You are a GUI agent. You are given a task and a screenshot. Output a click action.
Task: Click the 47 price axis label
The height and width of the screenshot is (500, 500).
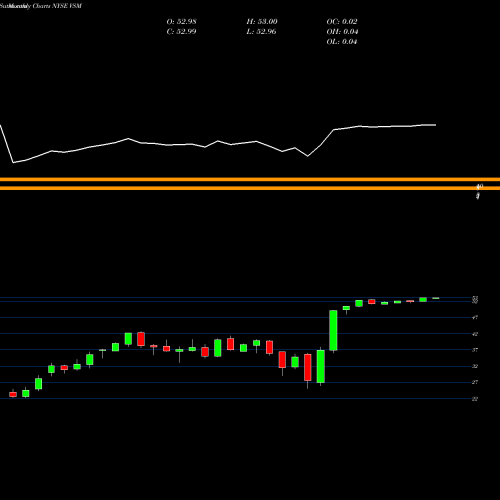click(475, 317)
